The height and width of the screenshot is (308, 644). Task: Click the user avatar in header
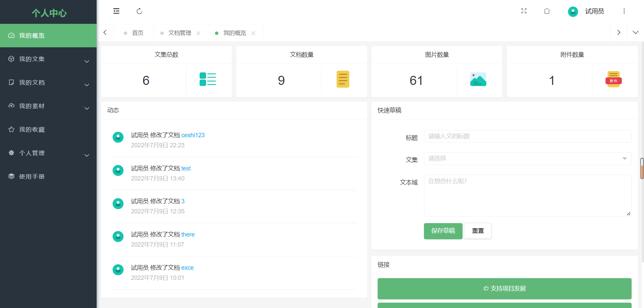tap(573, 11)
